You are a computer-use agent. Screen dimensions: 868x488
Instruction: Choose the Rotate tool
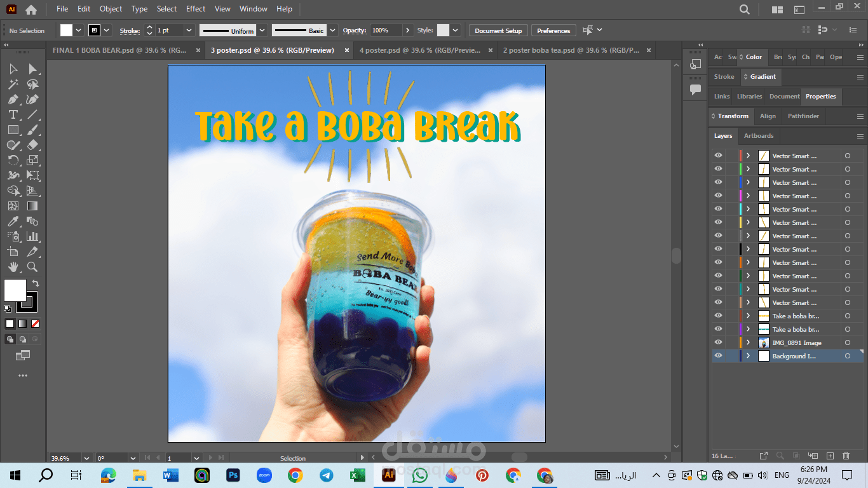coord(13,160)
